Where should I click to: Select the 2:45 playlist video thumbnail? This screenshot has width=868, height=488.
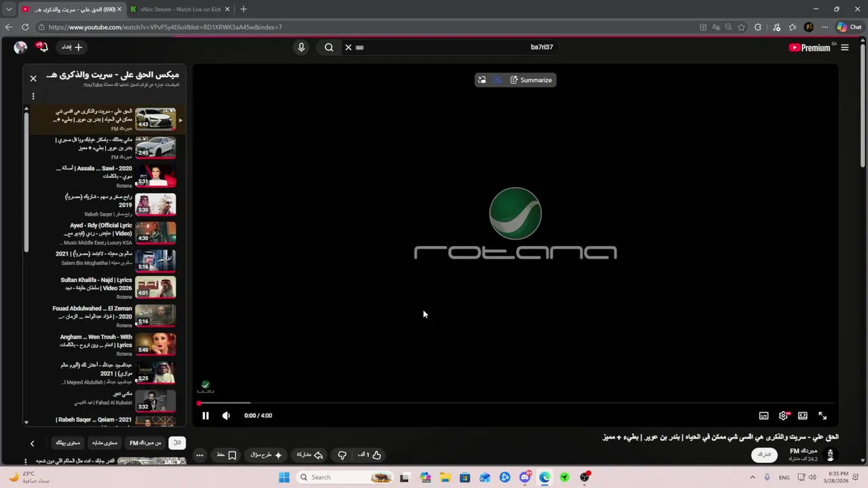click(155, 147)
